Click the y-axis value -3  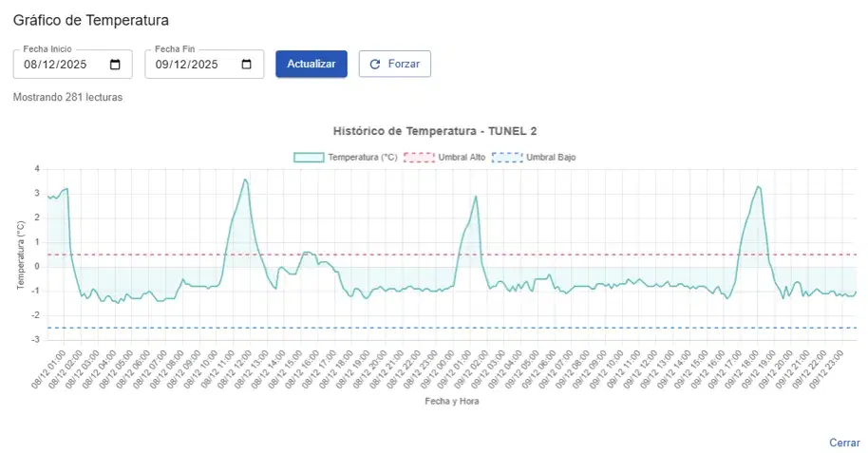pyautogui.click(x=36, y=339)
